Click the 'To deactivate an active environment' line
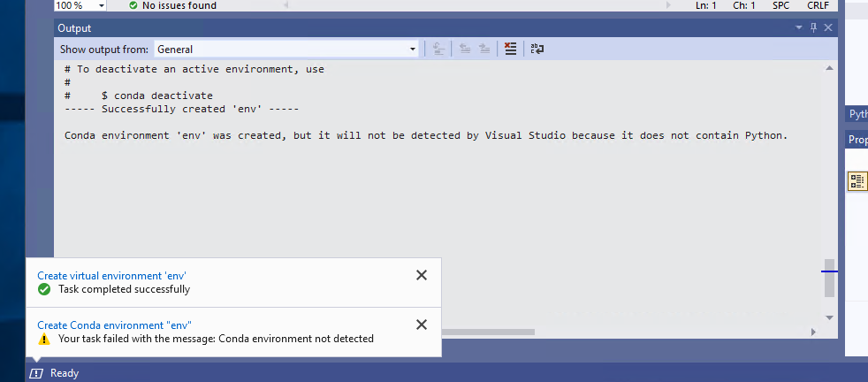The image size is (868, 382). tap(194, 69)
